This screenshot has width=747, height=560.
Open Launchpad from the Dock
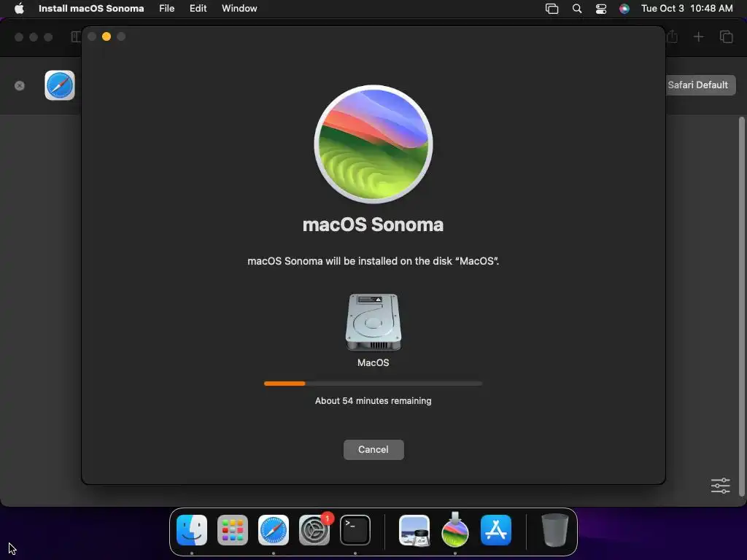click(233, 530)
